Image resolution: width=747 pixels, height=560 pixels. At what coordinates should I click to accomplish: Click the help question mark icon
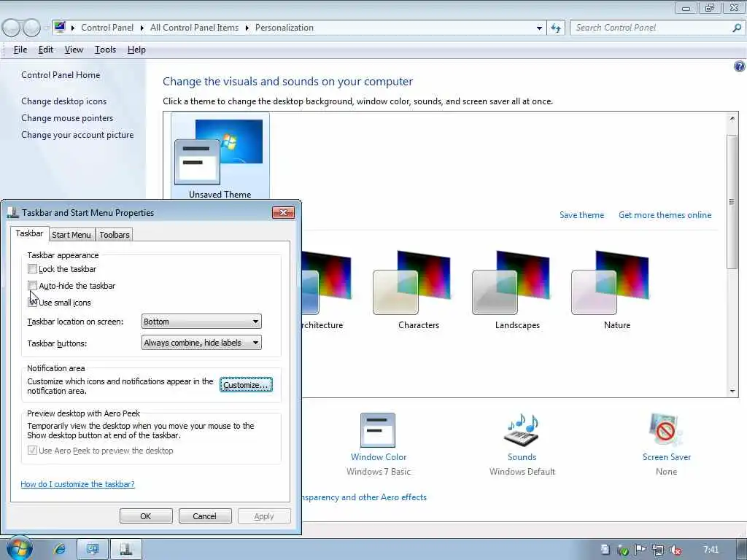tap(739, 66)
